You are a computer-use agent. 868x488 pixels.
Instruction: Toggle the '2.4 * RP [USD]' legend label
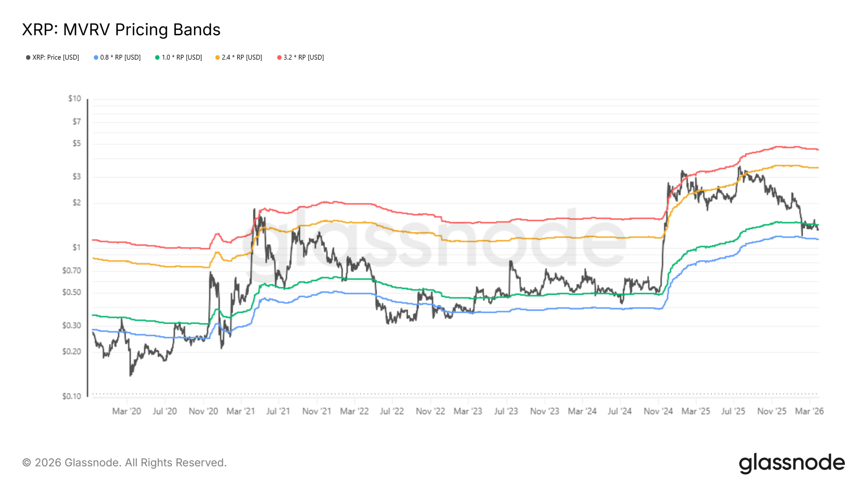(242, 58)
